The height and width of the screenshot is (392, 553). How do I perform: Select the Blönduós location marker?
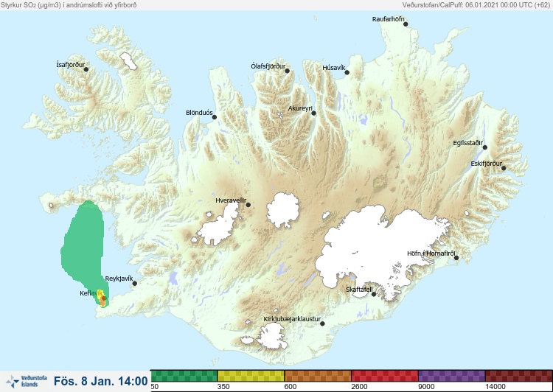point(214,117)
